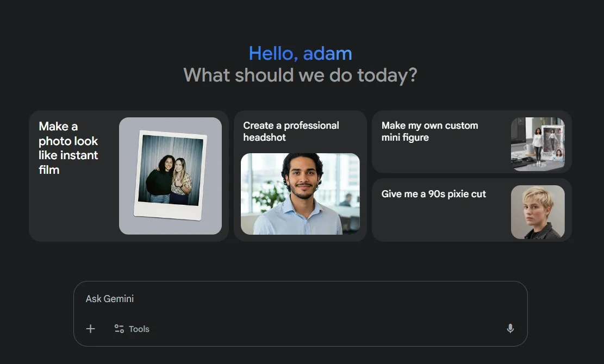Open the polaroid instant film thumbnail
Screen dimensions: 604x364
[170, 176]
